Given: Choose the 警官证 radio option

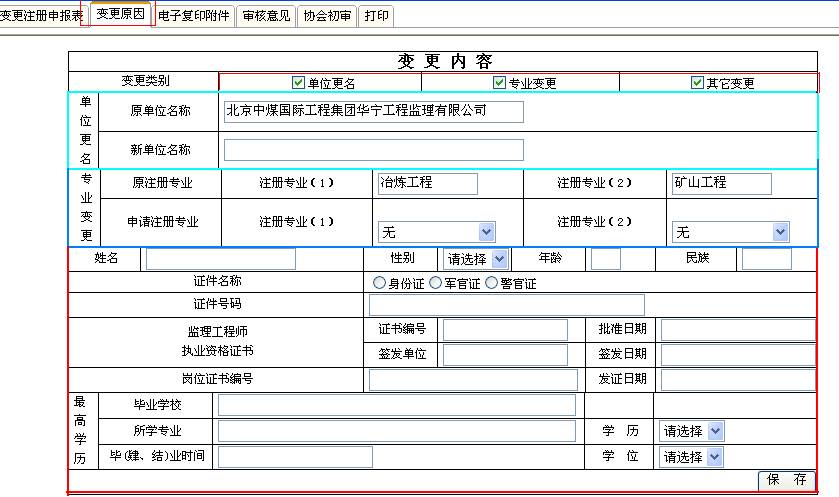Looking at the screenshot, I should (x=491, y=283).
